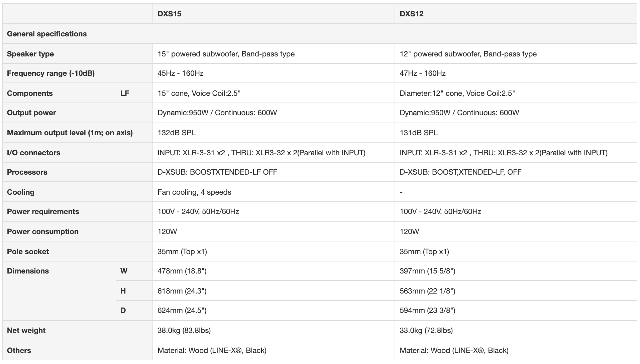The height and width of the screenshot is (364, 640).
Task: Click the LF sub-label under Components
Action: [125, 94]
